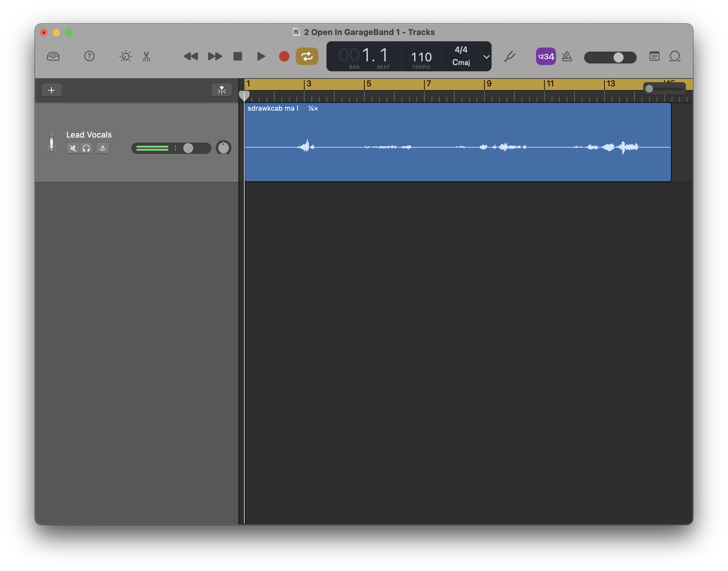Open the Scissors editor icon

[146, 56]
